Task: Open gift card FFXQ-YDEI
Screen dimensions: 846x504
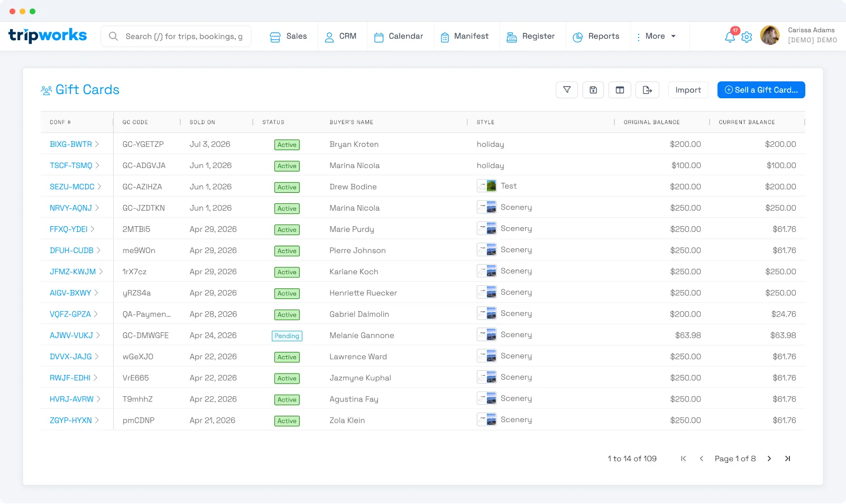Action: (69, 229)
